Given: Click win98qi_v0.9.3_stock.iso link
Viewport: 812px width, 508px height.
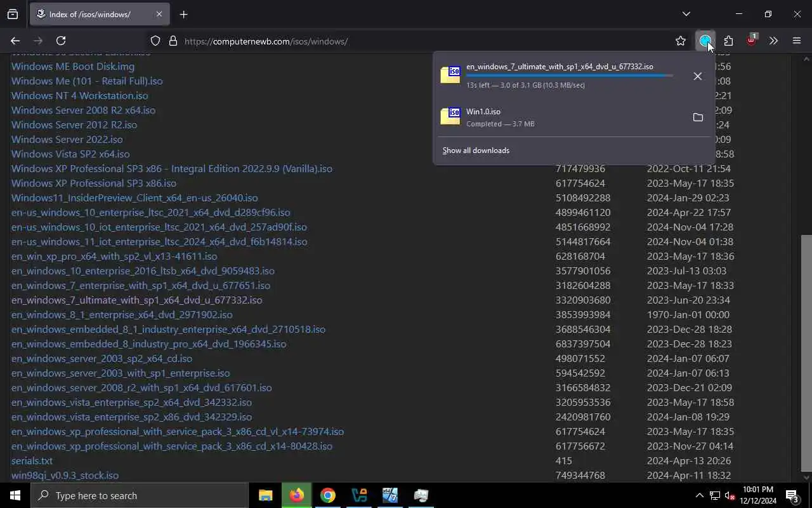Looking at the screenshot, I should [x=65, y=475].
